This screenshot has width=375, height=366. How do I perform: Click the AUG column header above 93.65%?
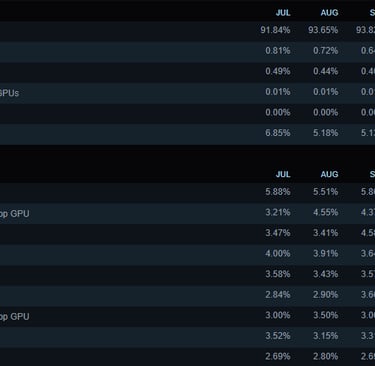[329, 13]
